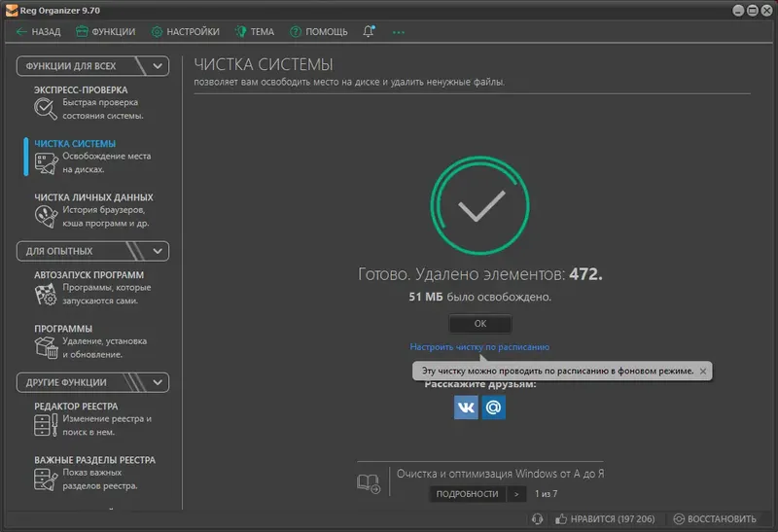Click the Express check magnifier icon

coord(45,109)
